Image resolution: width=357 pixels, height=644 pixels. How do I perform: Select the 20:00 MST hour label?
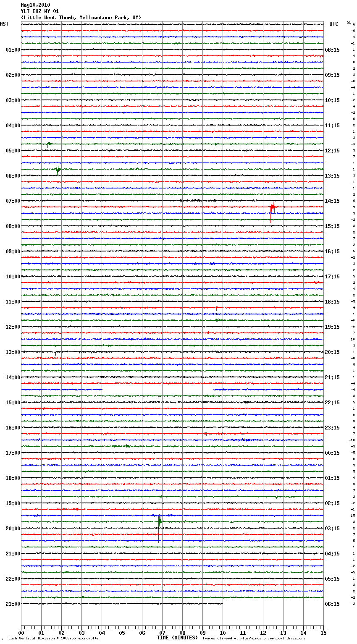[13, 529]
